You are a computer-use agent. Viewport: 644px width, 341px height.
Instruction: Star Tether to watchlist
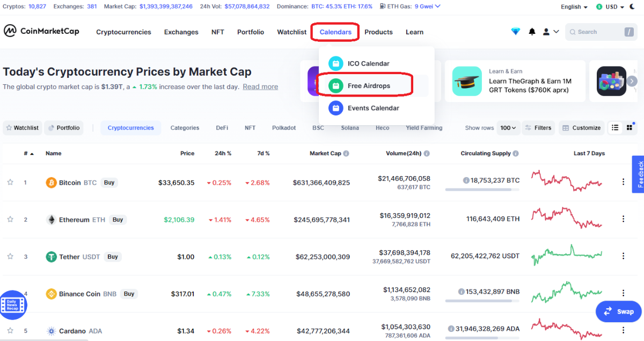point(10,257)
